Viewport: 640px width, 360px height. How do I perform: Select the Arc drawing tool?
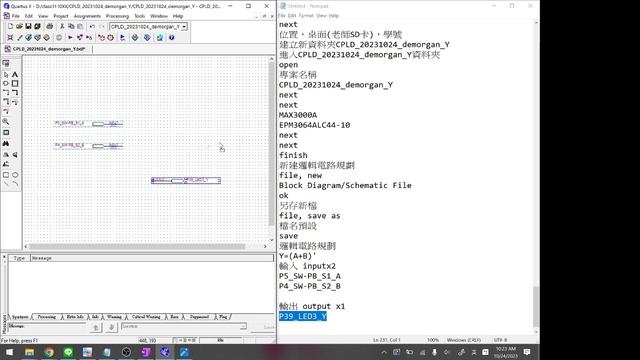click(x=15, y=184)
